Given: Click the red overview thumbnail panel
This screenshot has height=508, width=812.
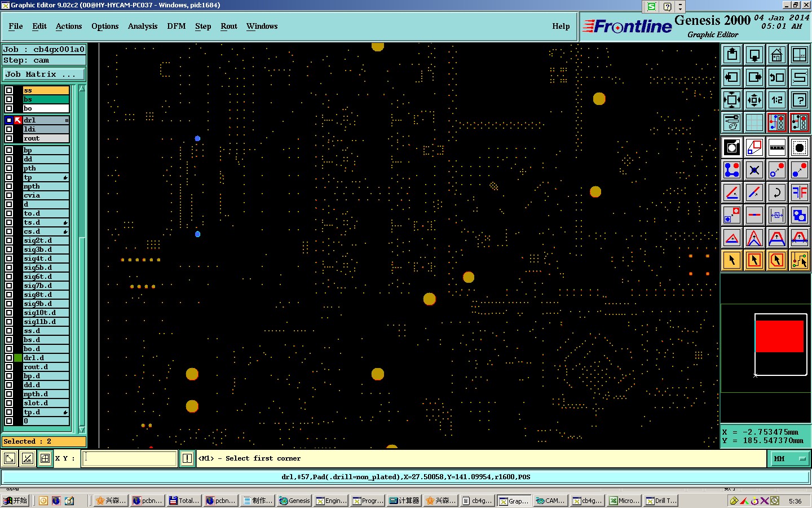Looking at the screenshot, I should 779,336.
